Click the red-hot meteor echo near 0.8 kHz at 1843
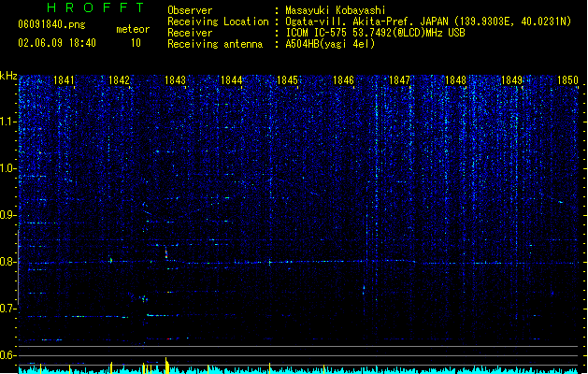 166,254
